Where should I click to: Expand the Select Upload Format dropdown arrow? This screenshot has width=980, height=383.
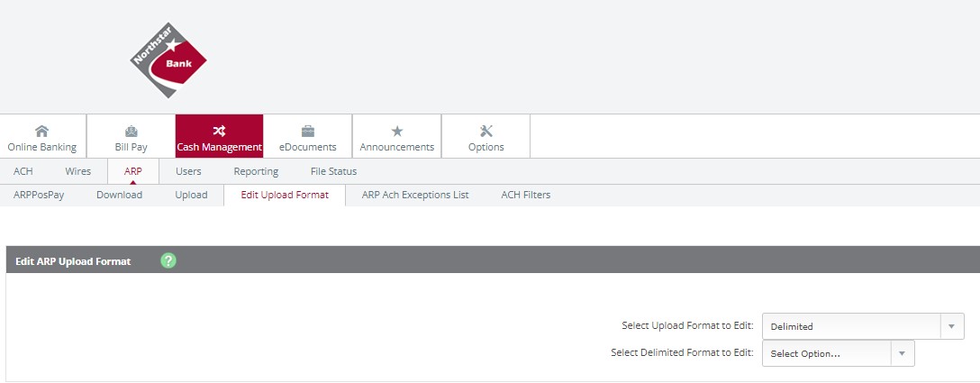click(952, 326)
